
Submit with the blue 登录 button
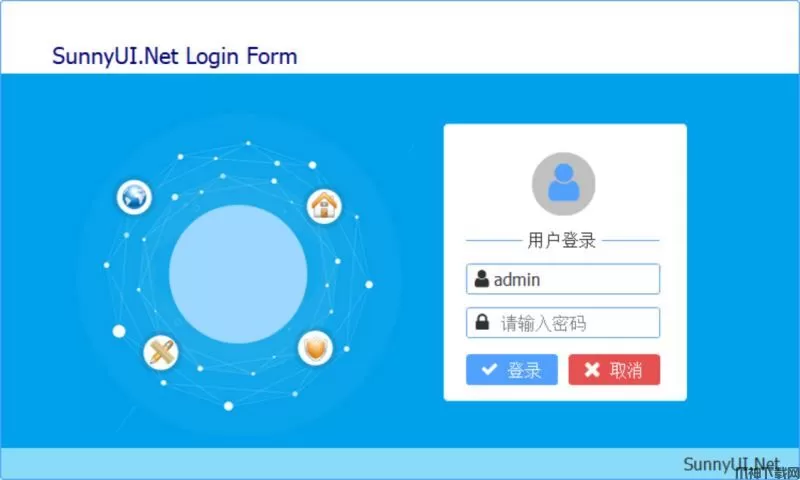512,369
